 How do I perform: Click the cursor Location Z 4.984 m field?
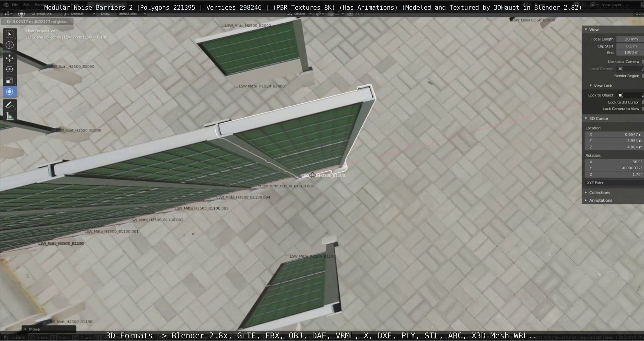pos(614,147)
